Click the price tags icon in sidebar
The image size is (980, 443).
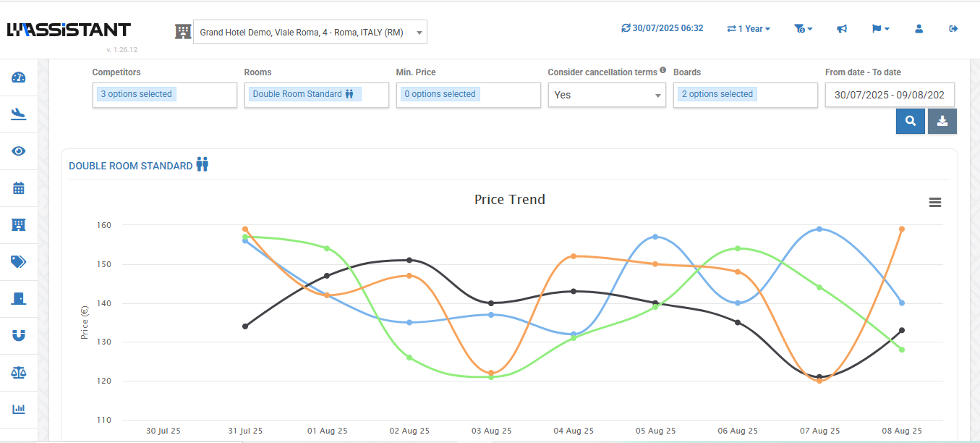(x=19, y=262)
